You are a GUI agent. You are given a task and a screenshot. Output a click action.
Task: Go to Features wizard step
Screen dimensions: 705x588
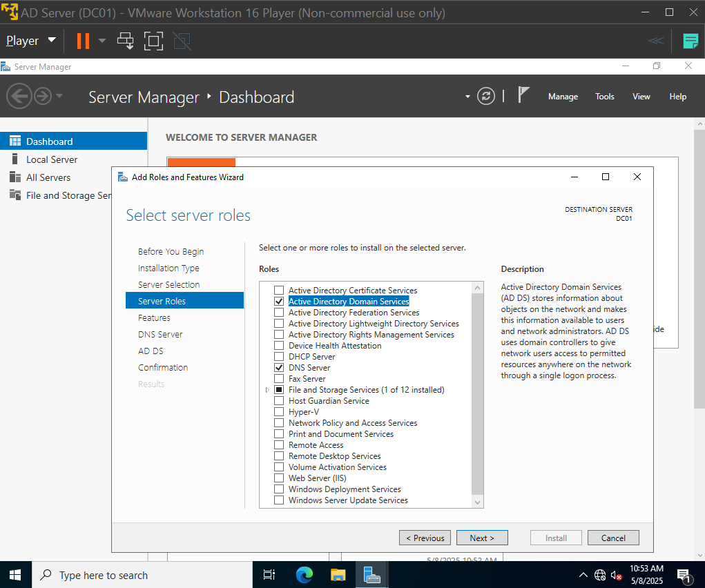point(154,318)
